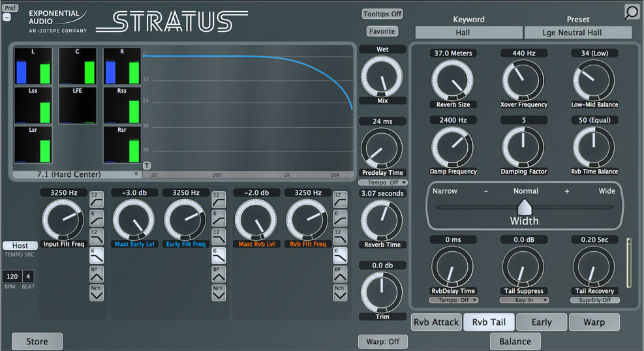644x351 pixels.
Task: Click the T button on the frequency graph
Action: pos(147,166)
